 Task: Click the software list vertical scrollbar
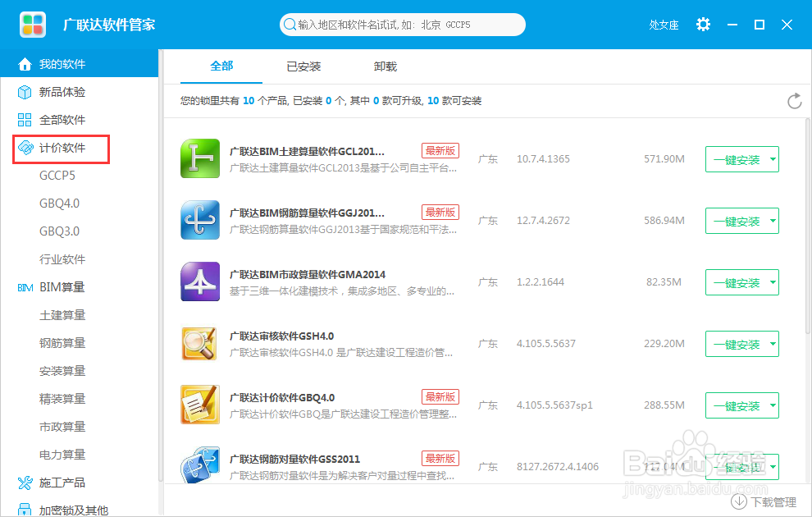point(808,226)
